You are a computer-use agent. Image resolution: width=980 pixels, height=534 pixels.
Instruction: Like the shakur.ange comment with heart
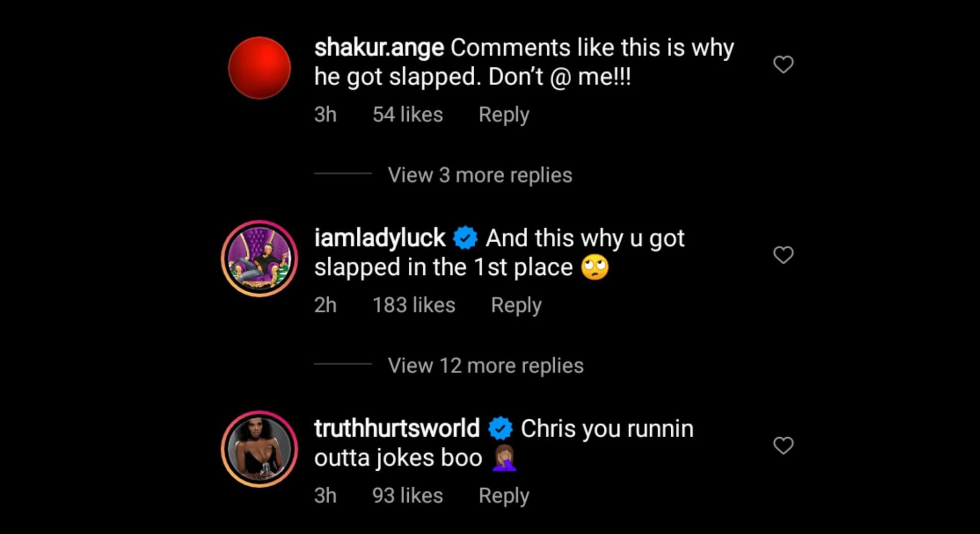(x=783, y=64)
